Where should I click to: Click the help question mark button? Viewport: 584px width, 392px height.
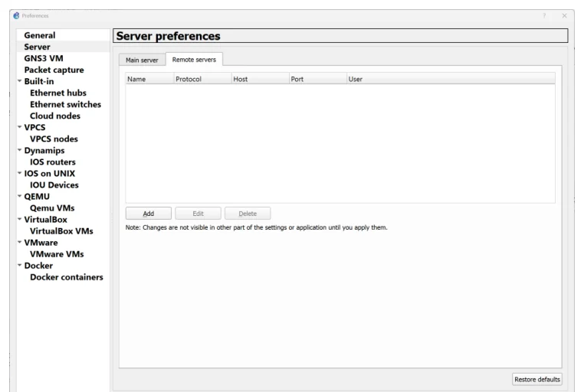click(544, 15)
